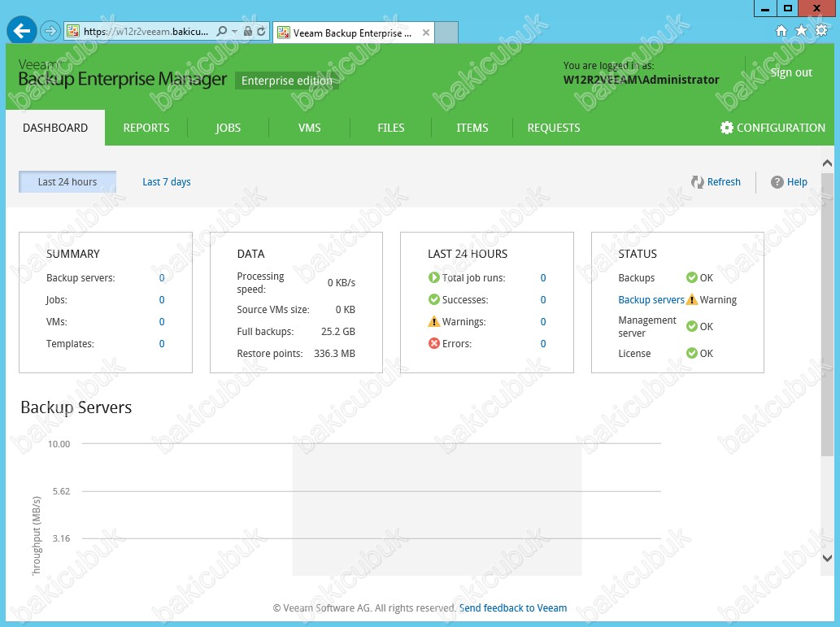Switch to the Dashboard tab
The width and height of the screenshot is (840, 627).
[55, 128]
